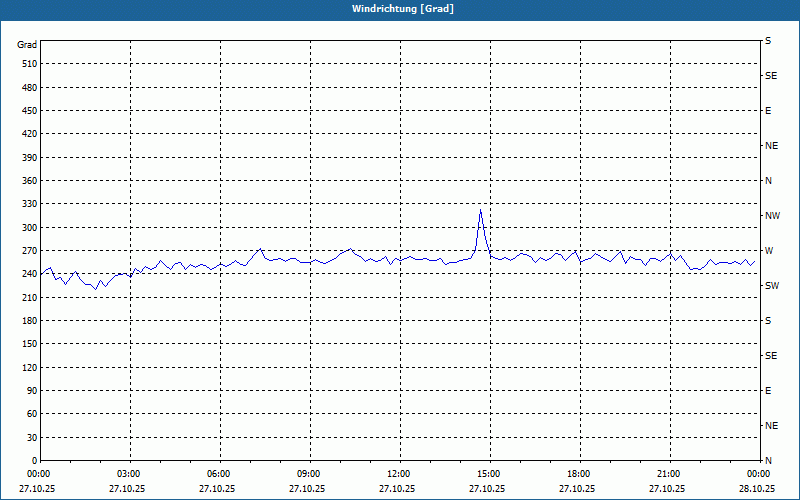Pick the 18:00 time axis label
800x500 pixels.
578,474
